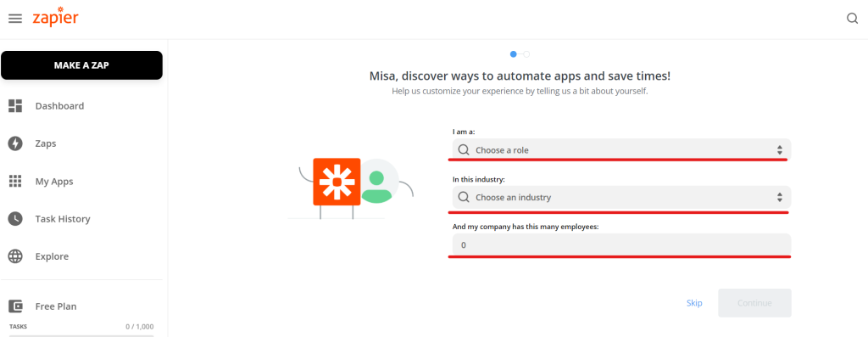
Task: Click the magnifier inside Choose an industry
Action: pos(464,197)
